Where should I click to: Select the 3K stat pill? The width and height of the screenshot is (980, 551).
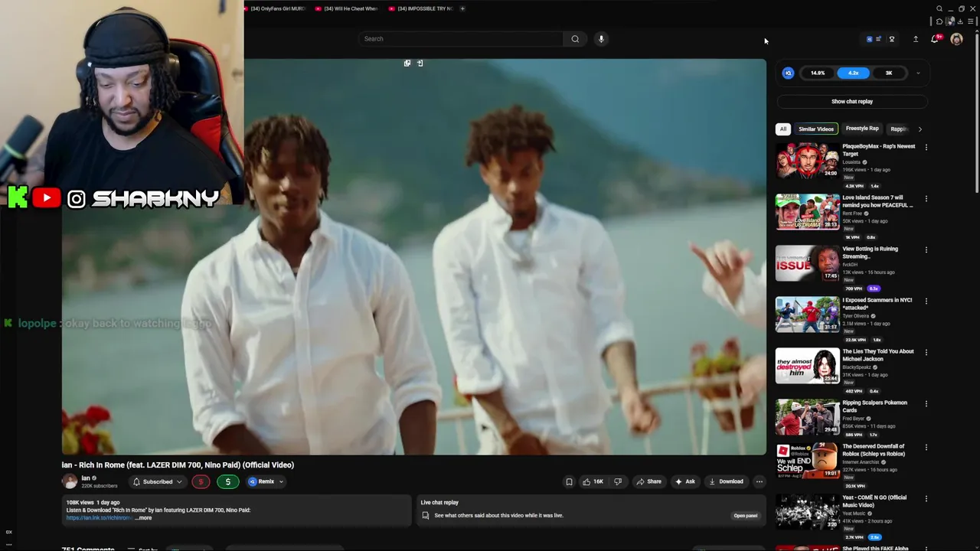[x=889, y=73]
